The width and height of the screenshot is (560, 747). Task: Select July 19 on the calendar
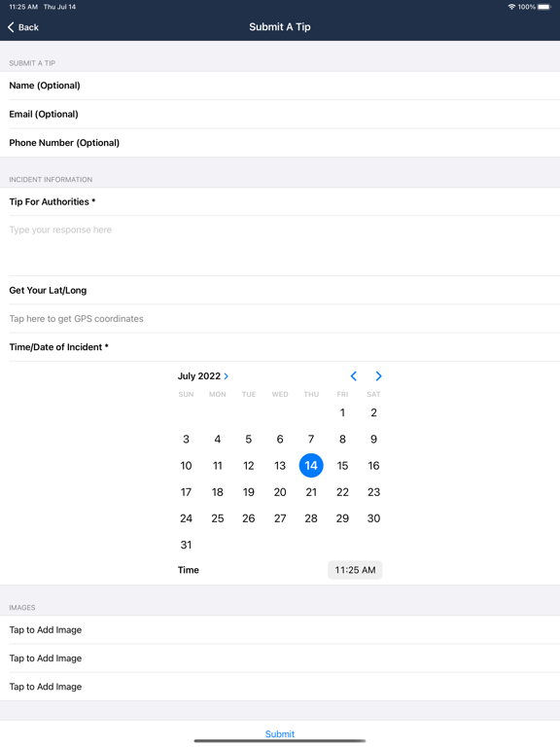249,492
